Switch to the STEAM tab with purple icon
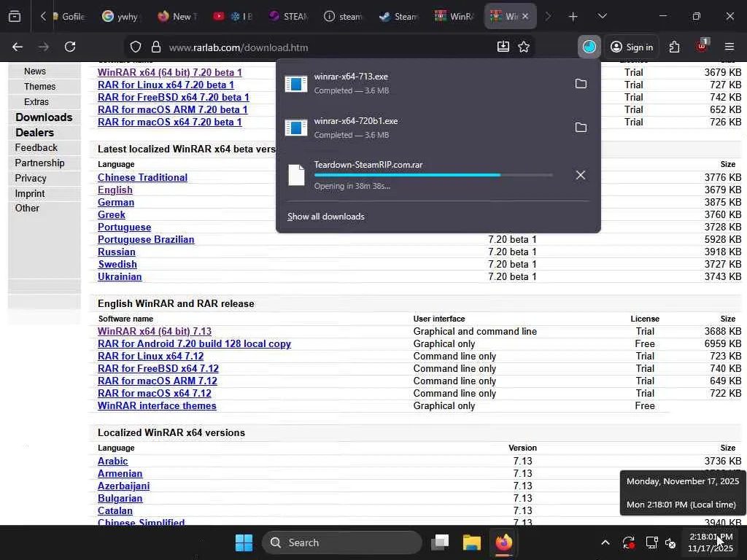 (x=287, y=17)
